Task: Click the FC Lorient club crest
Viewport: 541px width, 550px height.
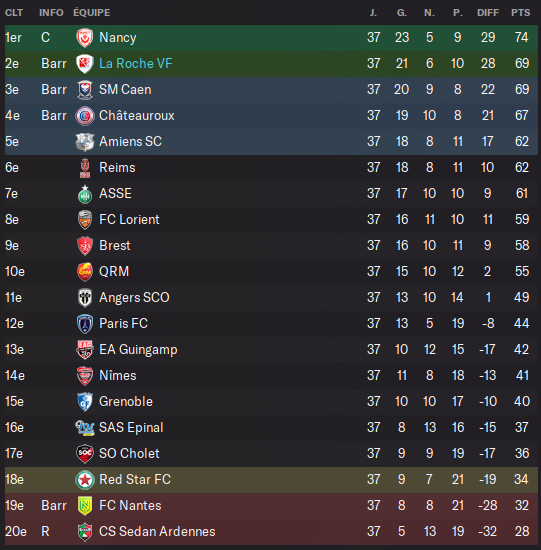Action: [85, 220]
